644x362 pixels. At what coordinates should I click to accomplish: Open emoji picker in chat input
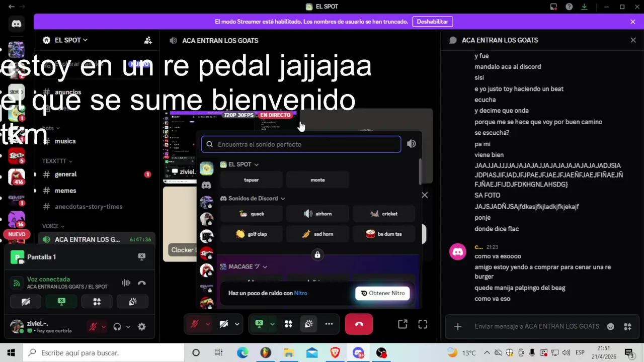pos(610,327)
